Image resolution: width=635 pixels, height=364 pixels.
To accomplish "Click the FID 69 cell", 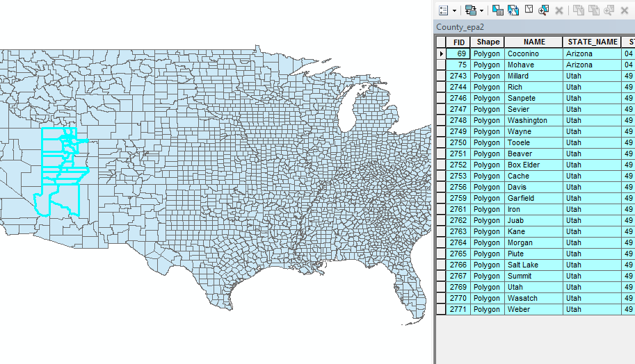I will pyautogui.click(x=458, y=53).
